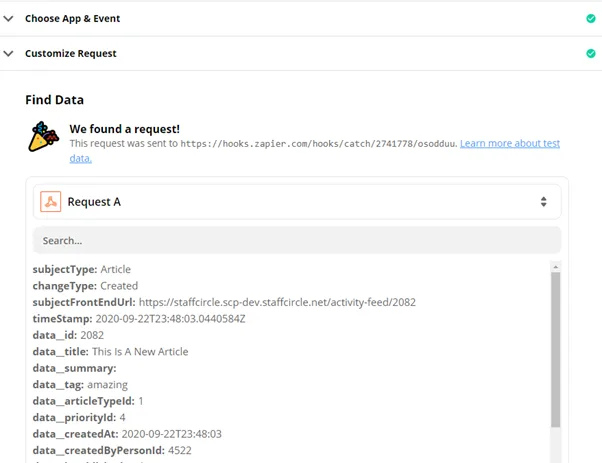The image size is (602, 463).
Task: Click the green checkmark beside Customize Request
Action: coord(591,53)
